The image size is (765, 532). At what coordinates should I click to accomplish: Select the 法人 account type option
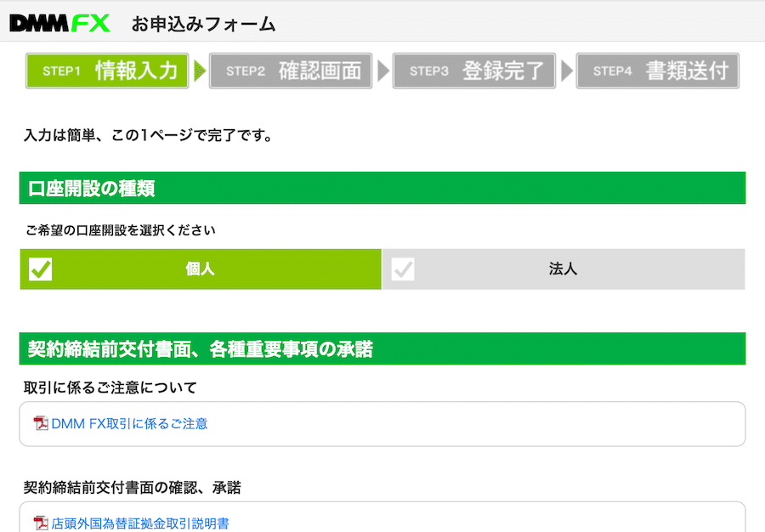click(564, 269)
